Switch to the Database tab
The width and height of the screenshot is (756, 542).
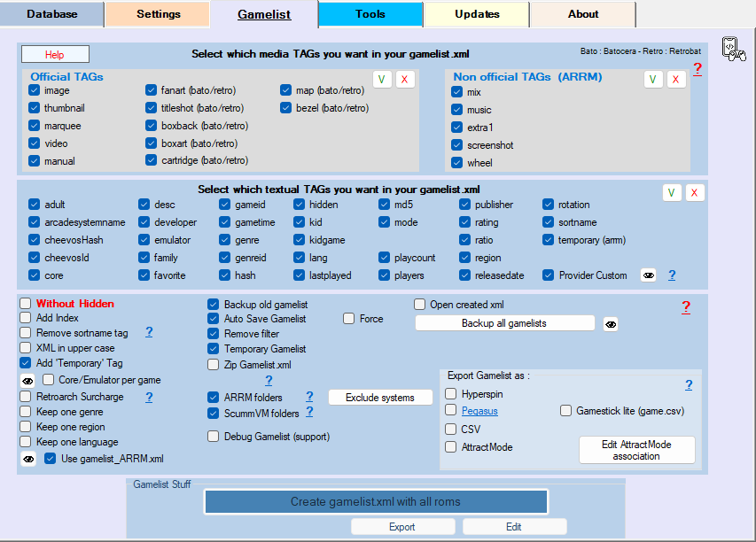click(x=52, y=14)
